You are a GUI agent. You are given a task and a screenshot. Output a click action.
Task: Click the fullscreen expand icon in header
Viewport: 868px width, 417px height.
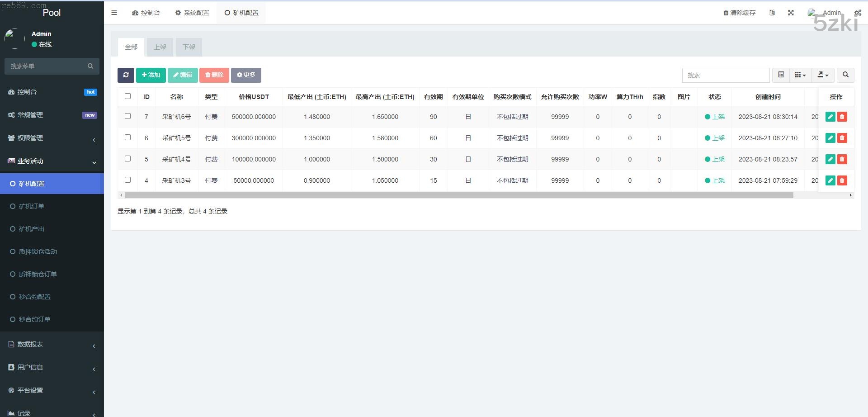pos(791,13)
